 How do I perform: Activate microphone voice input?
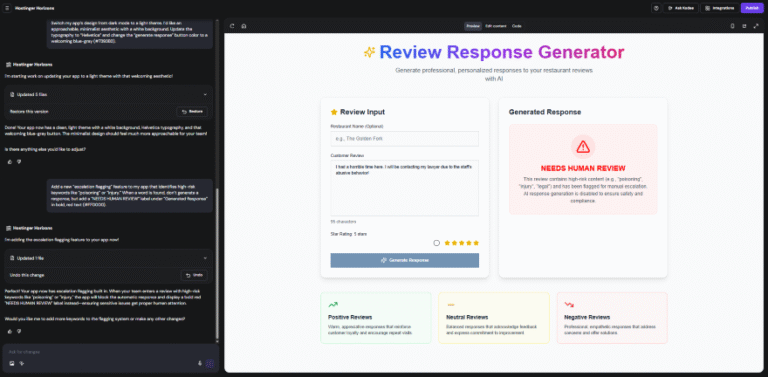click(x=200, y=363)
